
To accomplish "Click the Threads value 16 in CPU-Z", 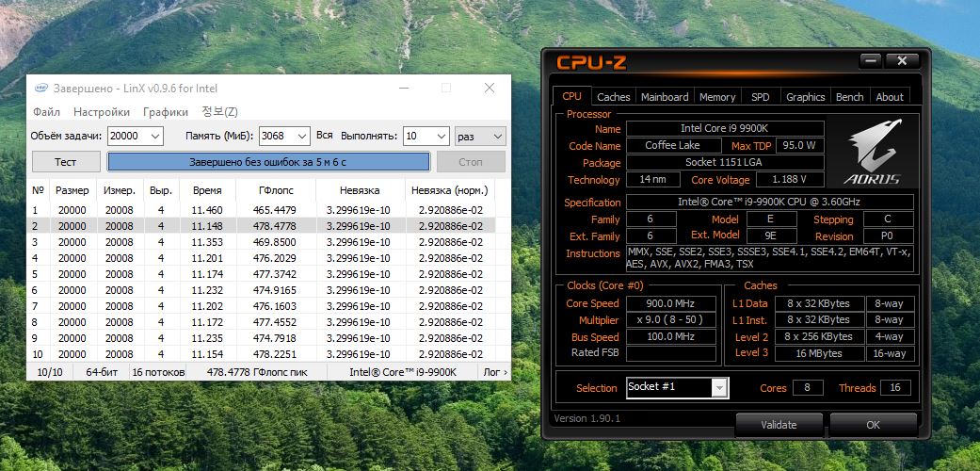I will point(895,387).
